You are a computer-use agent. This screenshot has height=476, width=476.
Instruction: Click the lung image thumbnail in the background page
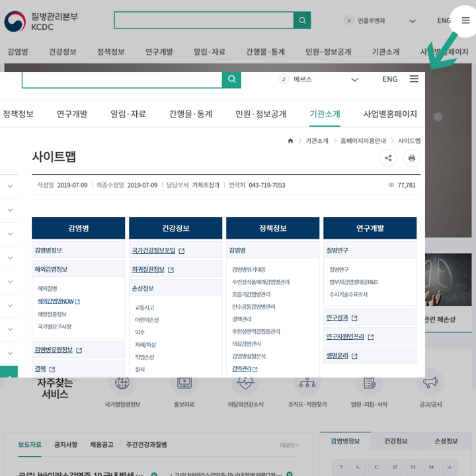coord(448,280)
